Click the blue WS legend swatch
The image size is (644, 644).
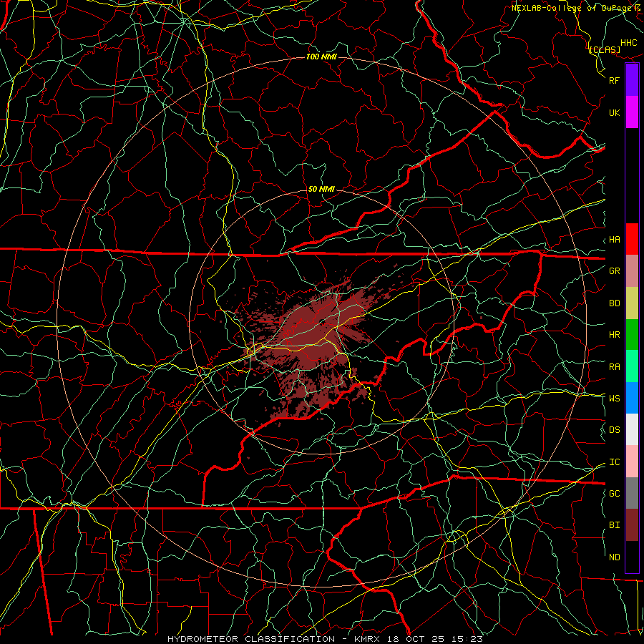coord(632,398)
